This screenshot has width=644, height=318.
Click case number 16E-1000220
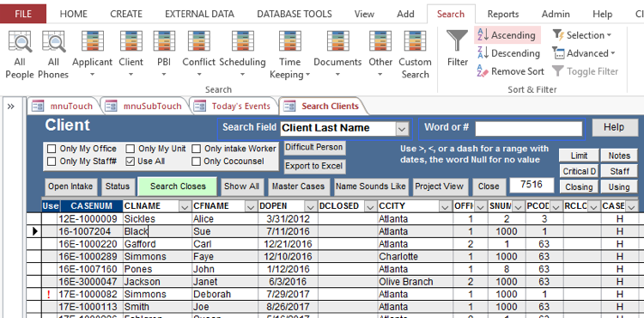(90, 244)
